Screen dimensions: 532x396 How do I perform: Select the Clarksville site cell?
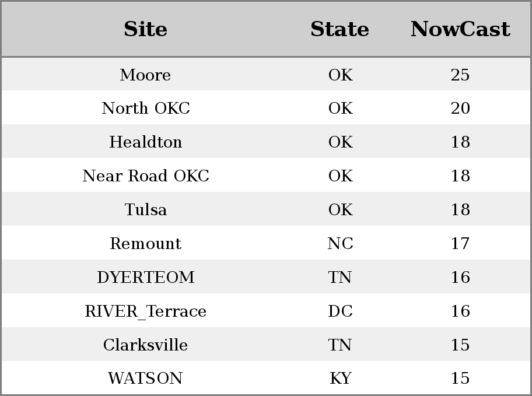pyautogui.click(x=146, y=345)
